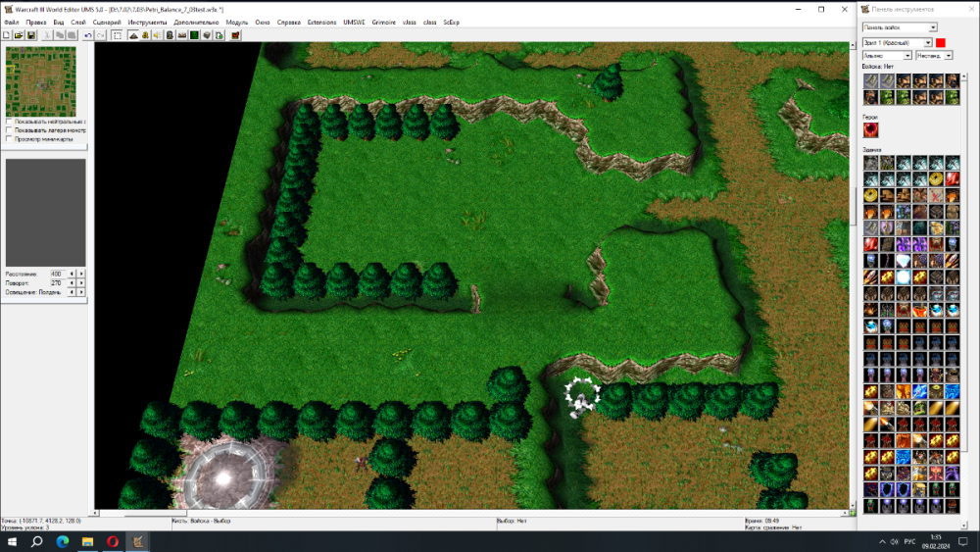Select the hero unit icon under Герои
The width and height of the screenshot is (980, 552).
point(870,129)
